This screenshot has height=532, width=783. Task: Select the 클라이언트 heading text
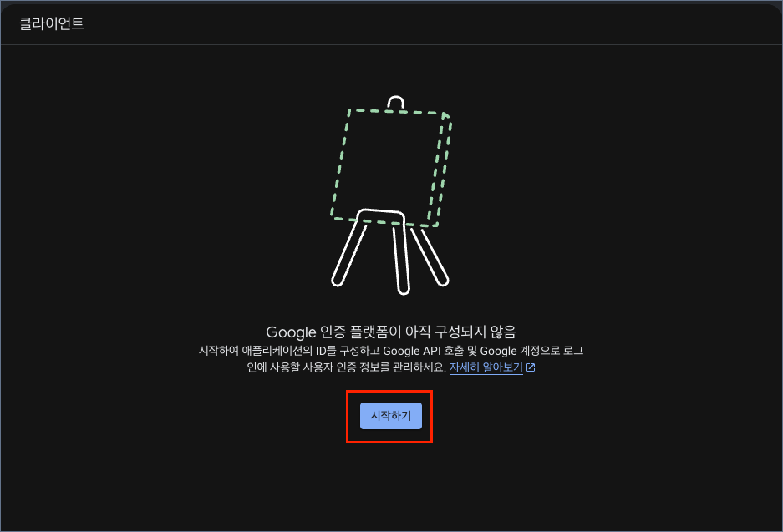point(52,23)
